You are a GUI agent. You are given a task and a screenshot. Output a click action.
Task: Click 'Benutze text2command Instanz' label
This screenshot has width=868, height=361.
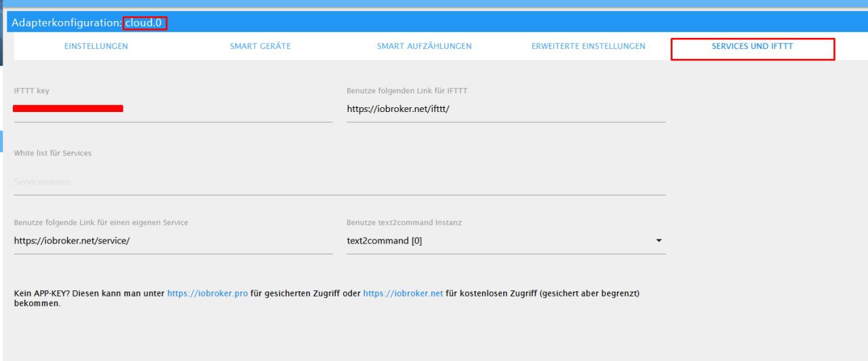coord(404,223)
